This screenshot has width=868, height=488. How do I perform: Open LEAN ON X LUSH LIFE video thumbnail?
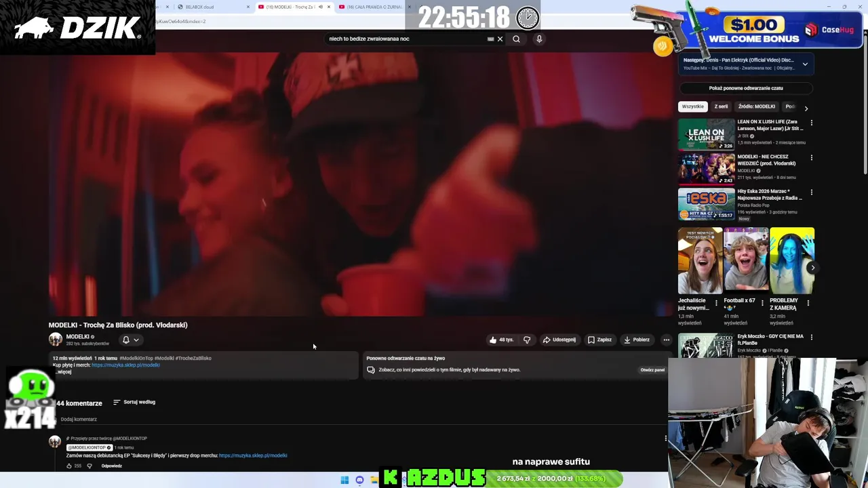[707, 134]
